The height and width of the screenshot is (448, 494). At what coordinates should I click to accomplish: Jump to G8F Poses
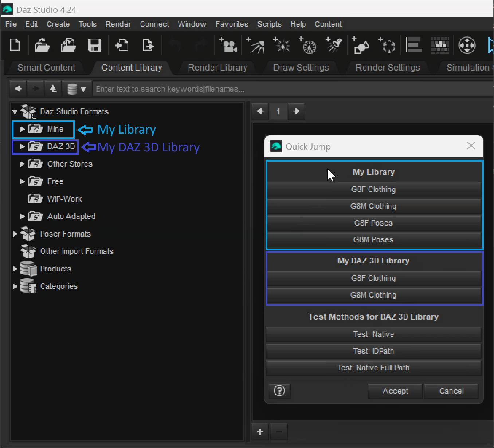pos(373,223)
